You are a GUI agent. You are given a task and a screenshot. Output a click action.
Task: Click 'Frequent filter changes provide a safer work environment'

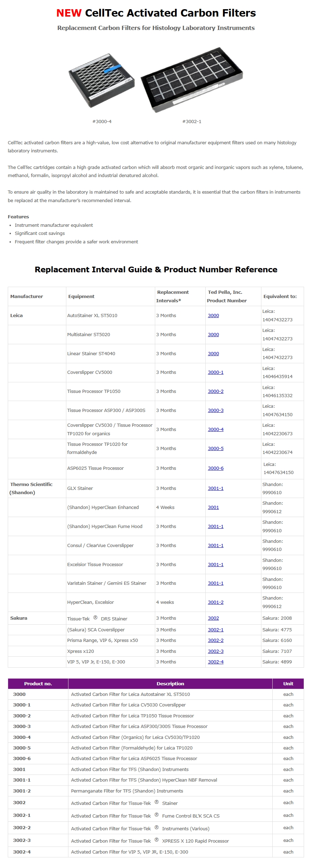pos(77,242)
